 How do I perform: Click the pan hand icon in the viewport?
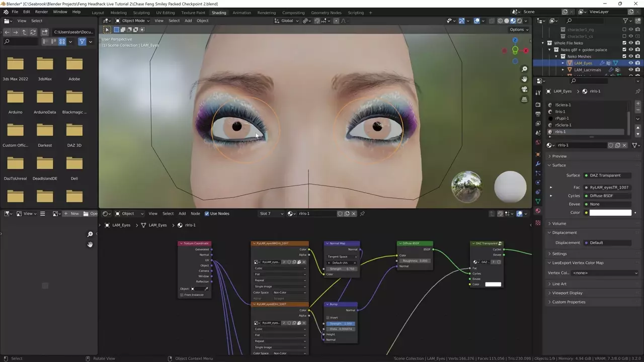(x=524, y=79)
